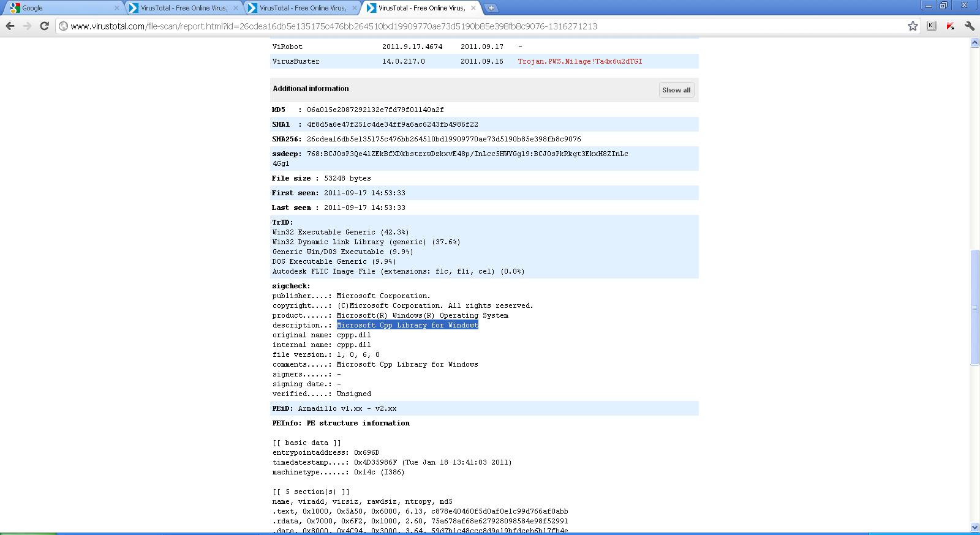980x535 pixels.
Task: Click the timedatestamp line
Action: pyautogui.click(x=392, y=462)
